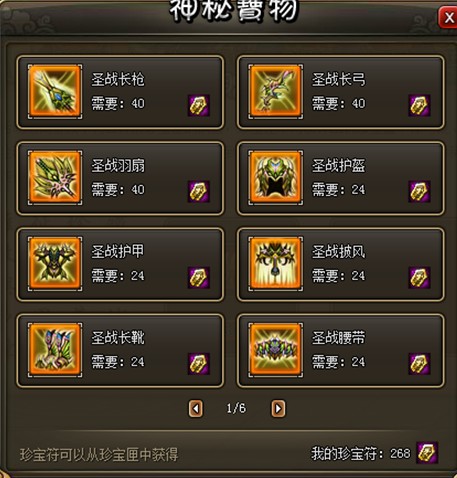This screenshot has height=478, width=457.
Task: Close the 神秘宝物 window
Action: click(x=448, y=17)
